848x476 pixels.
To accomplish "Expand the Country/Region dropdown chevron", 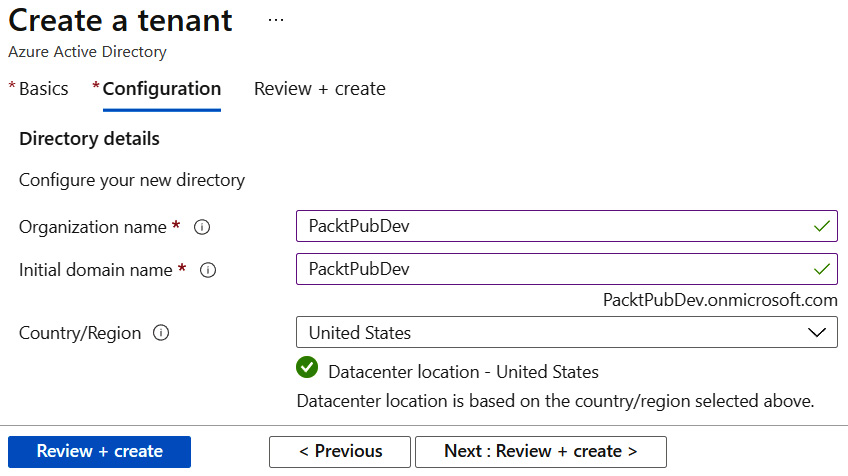I will 817,332.
